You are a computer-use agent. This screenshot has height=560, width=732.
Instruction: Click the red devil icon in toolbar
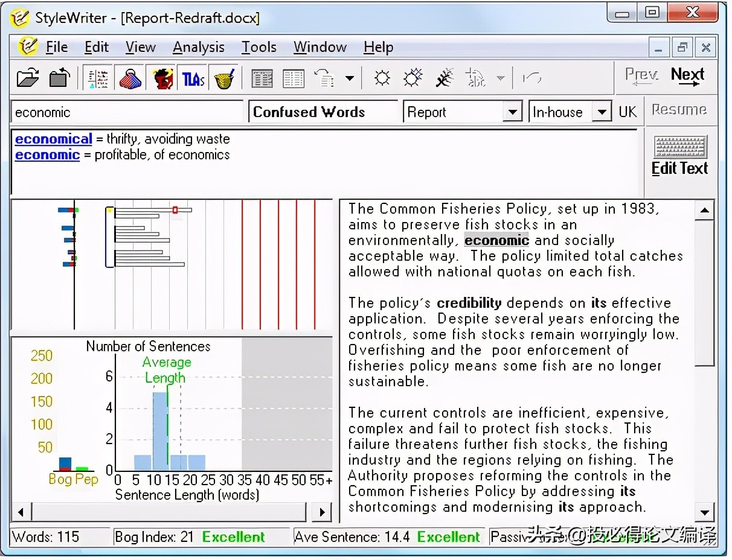(x=162, y=78)
